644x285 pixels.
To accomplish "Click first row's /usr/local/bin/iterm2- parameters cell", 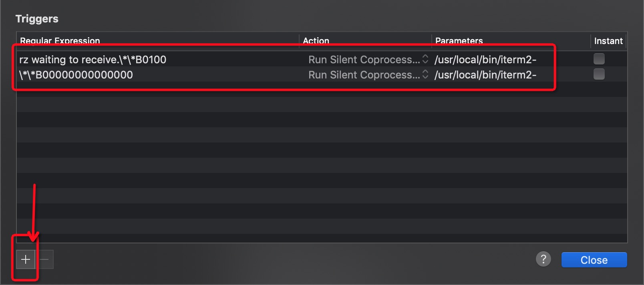I will coord(485,60).
